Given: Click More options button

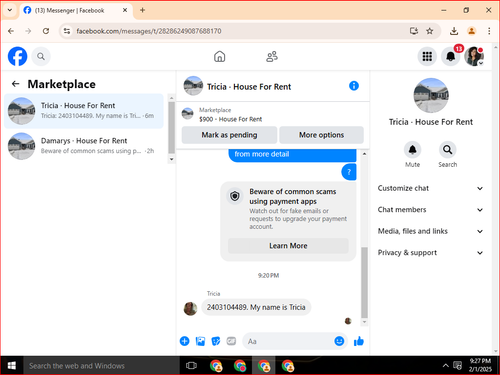Looking at the screenshot, I should (321, 135).
